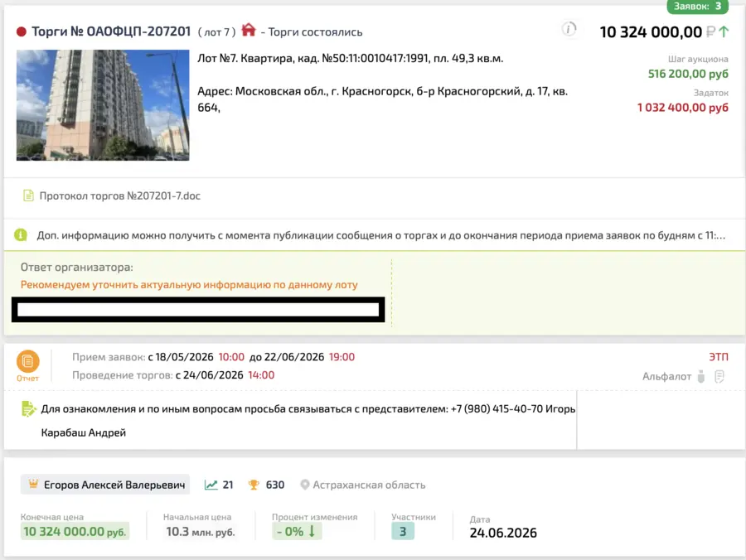This screenshot has width=746, height=560.
Task: Click the starting price 10.3 млн. руб.
Action: 201,532
